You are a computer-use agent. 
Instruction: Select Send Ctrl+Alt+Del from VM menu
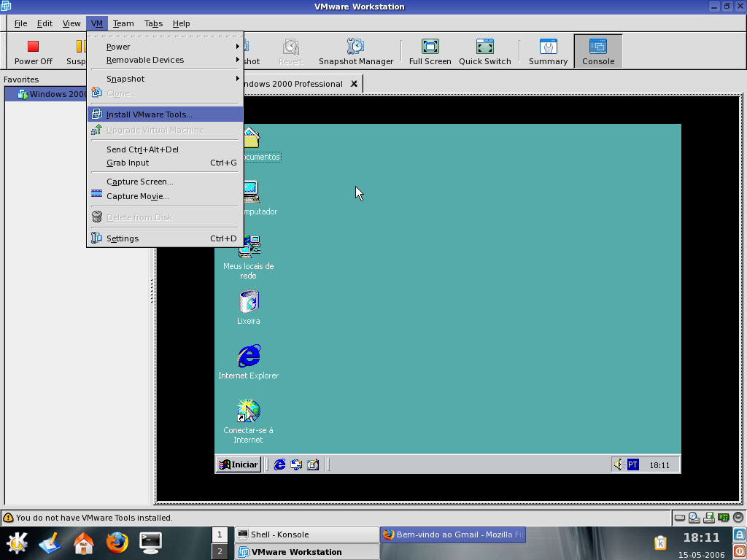(165, 149)
